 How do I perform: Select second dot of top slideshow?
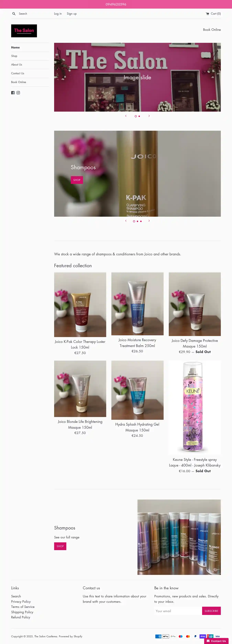pos(139,116)
